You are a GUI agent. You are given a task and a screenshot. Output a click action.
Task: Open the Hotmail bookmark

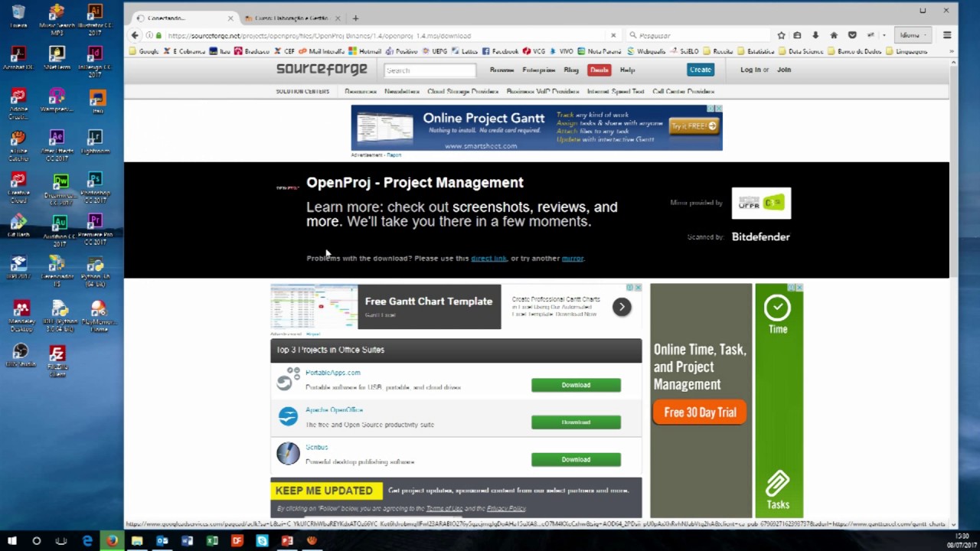tap(364, 51)
